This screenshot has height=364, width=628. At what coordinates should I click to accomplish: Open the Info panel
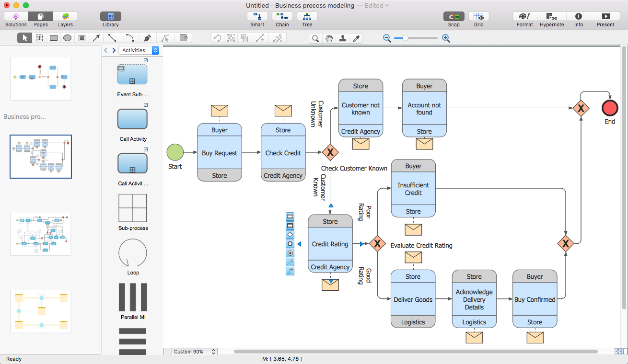pos(579,16)
